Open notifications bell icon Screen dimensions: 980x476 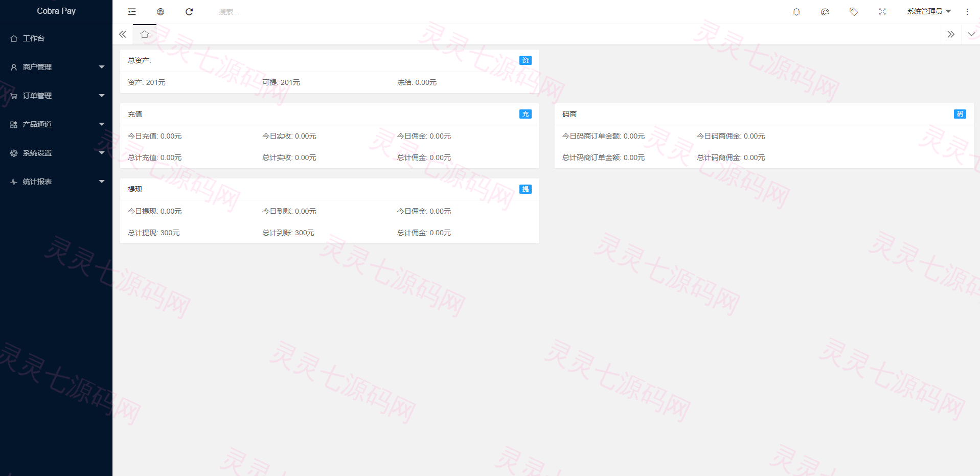point(796,12)
